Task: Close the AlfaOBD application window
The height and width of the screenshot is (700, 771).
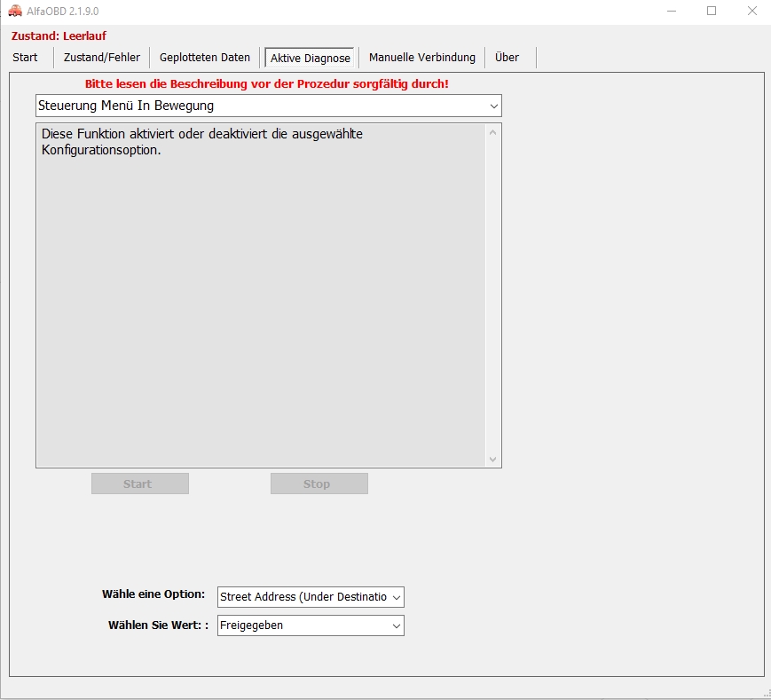Action: pyautogui.click(x=751, y=11)
